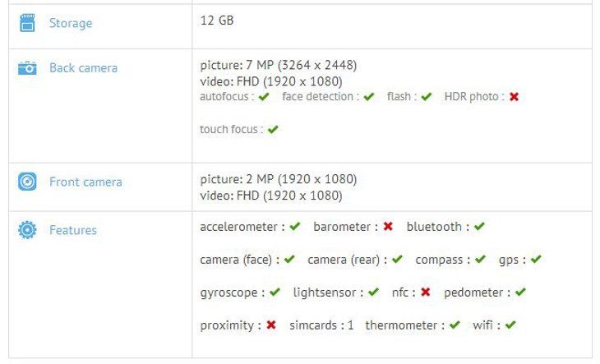The width and height of the screenshot is (600, 364).
Task: Click the Front camera lens icon
Action: tap(27, 182)
